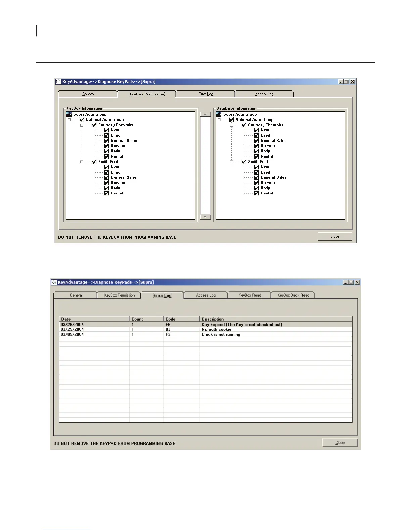Screen dimensions: 411x532
Task: Minimize the upper Diagnose KeyPads window
Action: pos(341,82)
